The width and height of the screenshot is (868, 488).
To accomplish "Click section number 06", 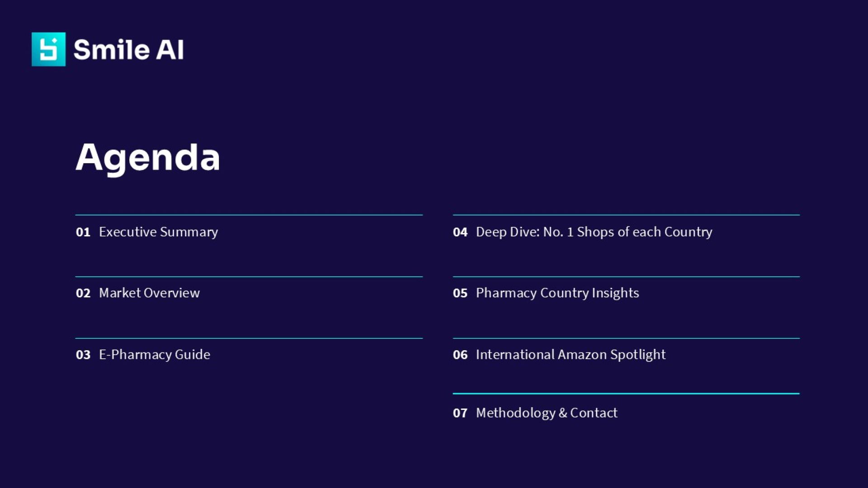I will (x=460, y=355).
